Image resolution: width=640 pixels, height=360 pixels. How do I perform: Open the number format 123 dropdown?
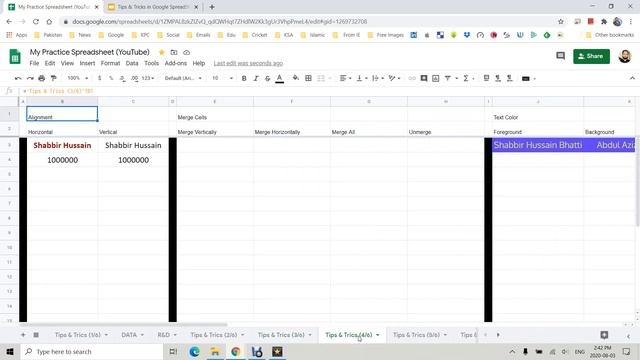tap(148, 78)
